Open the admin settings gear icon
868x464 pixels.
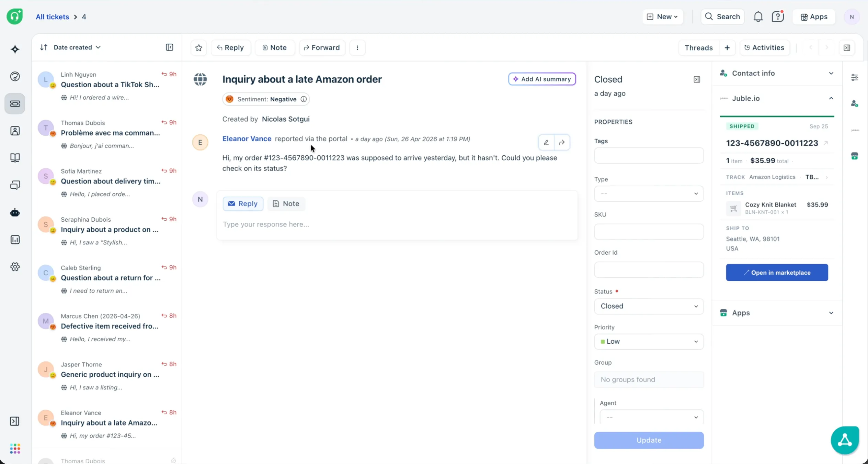(15, 267)
